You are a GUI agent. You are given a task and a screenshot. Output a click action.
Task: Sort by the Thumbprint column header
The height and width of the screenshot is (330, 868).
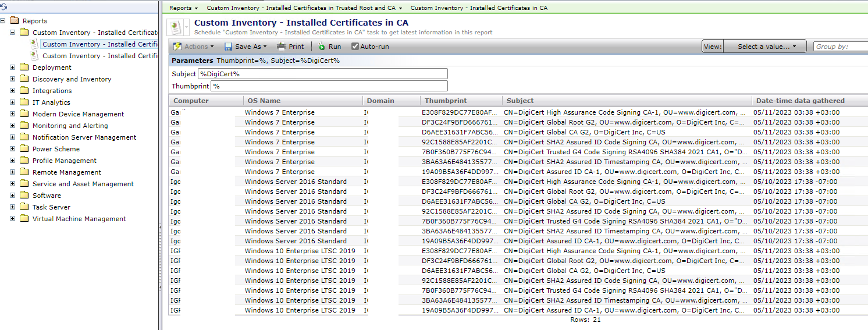[446, 101]
